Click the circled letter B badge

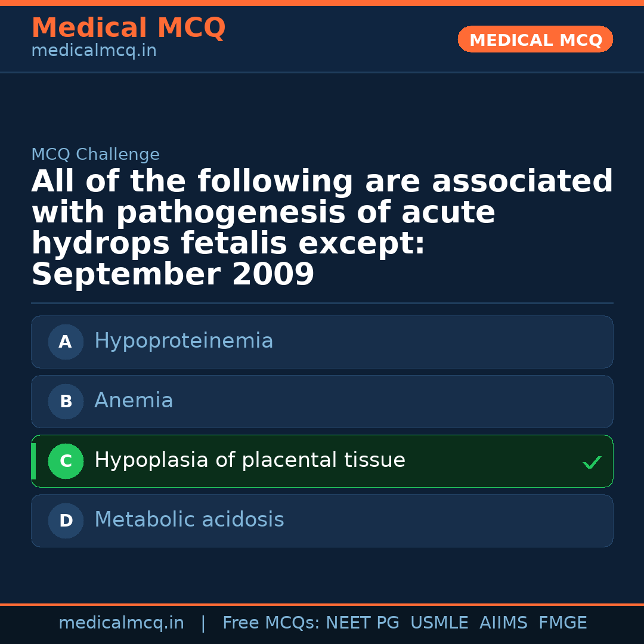point(66,402)
